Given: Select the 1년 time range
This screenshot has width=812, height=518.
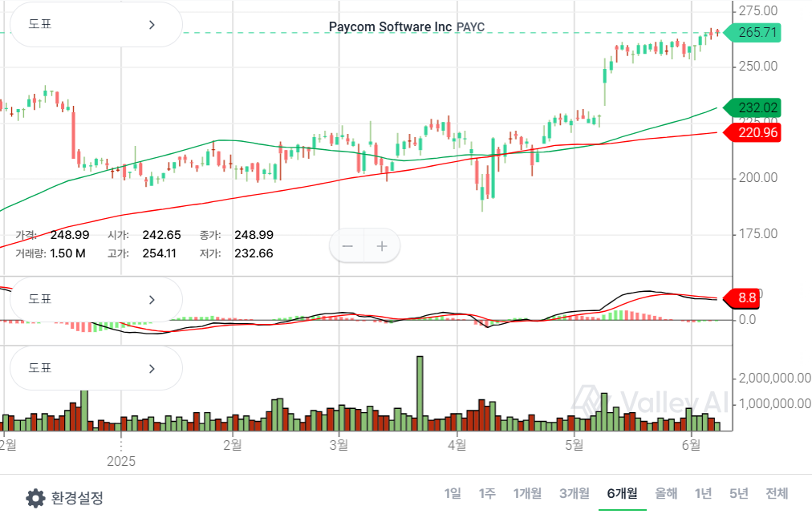Looking at the screenshot, I should (703, 493).
